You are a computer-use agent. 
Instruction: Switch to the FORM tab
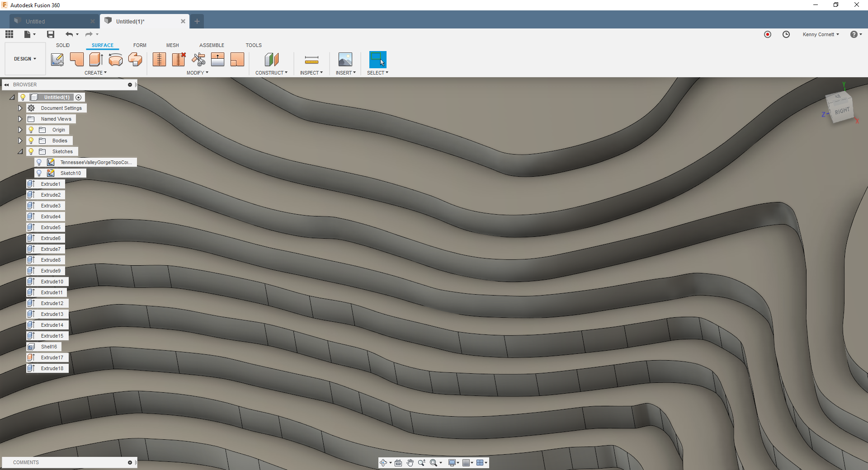tap(140, 45)
